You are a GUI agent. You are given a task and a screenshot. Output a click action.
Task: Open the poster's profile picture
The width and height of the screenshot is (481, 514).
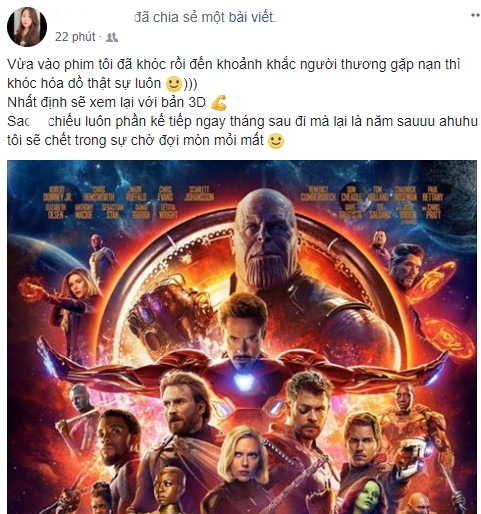coord(27,27)
